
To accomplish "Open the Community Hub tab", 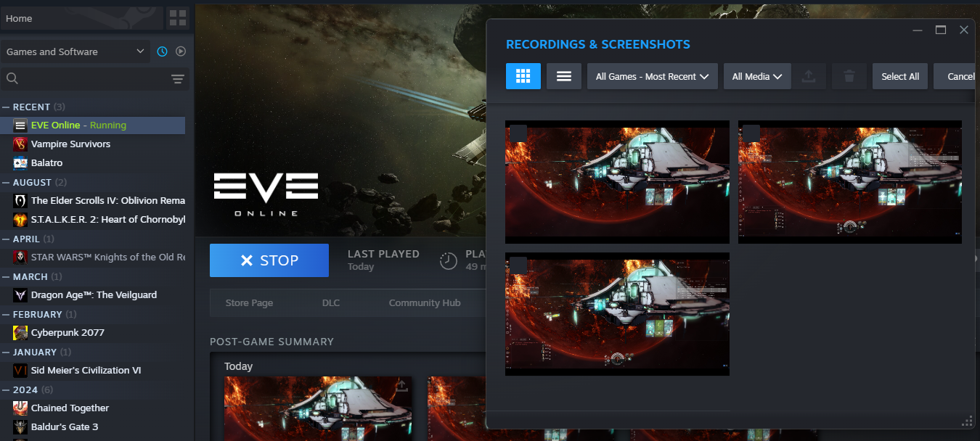I will [x=425, y=302].
